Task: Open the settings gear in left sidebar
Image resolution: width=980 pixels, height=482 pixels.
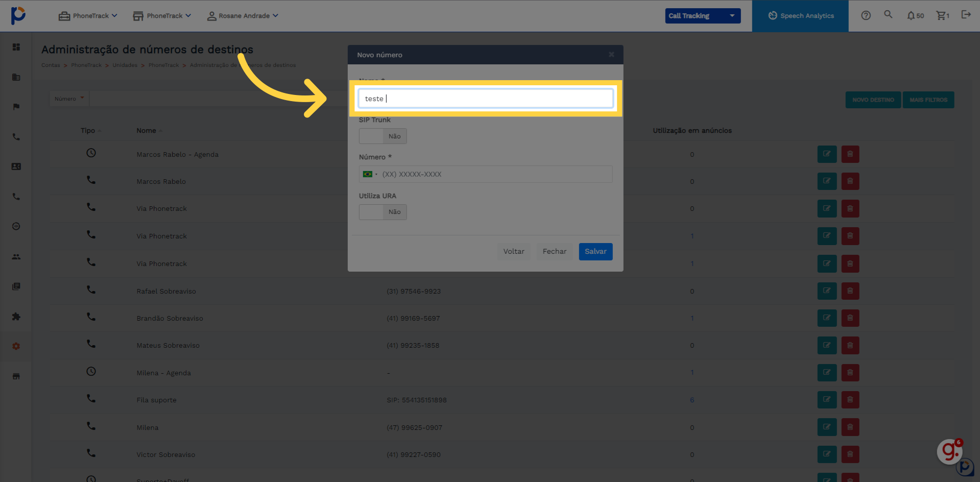Action: coord(16,346)
